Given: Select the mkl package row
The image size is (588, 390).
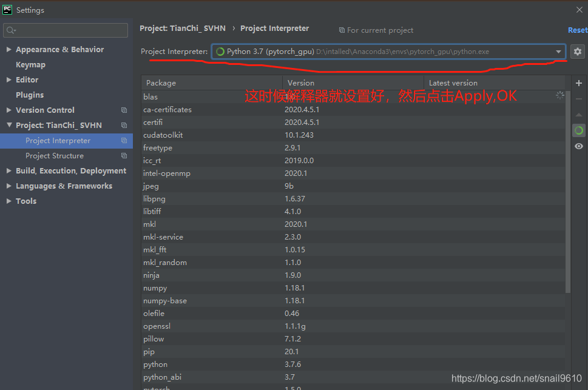Looking at the screenshot, I should [353, 224].
